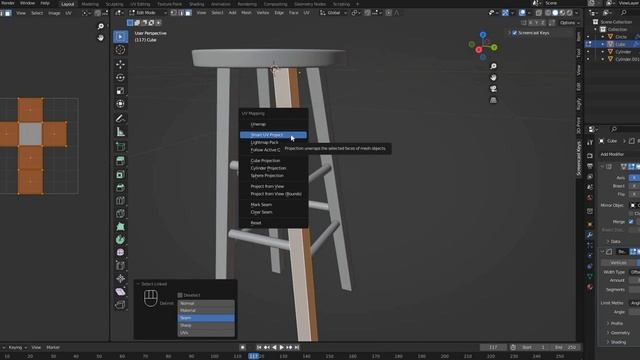Select the Measure tool
This screenshot has height=360, width=640.
click(120, 132)
